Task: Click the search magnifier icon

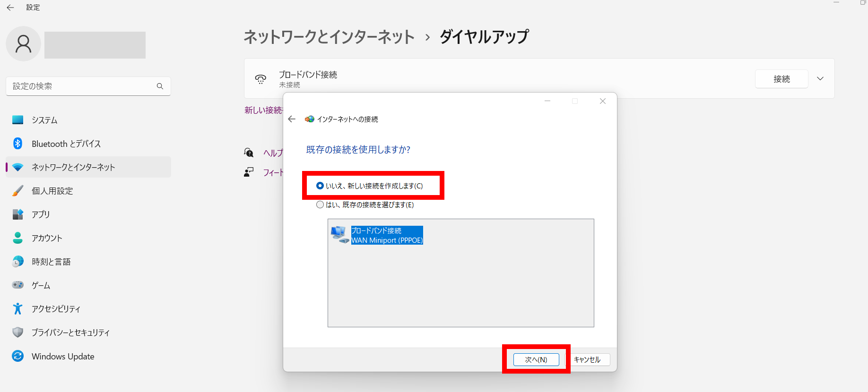Action: (x=160, y=86)
